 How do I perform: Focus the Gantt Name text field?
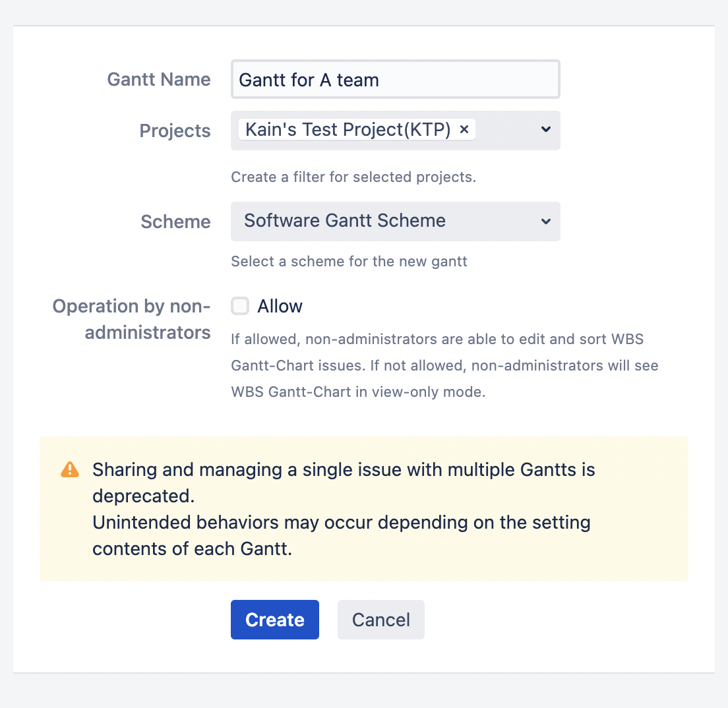[x=395, y=80]
